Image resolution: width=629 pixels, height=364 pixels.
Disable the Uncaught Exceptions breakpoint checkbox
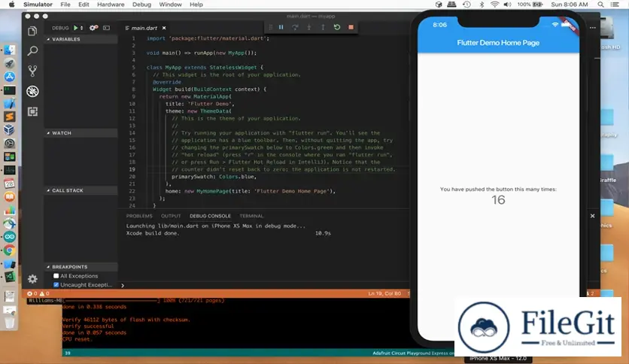(56, 284)
